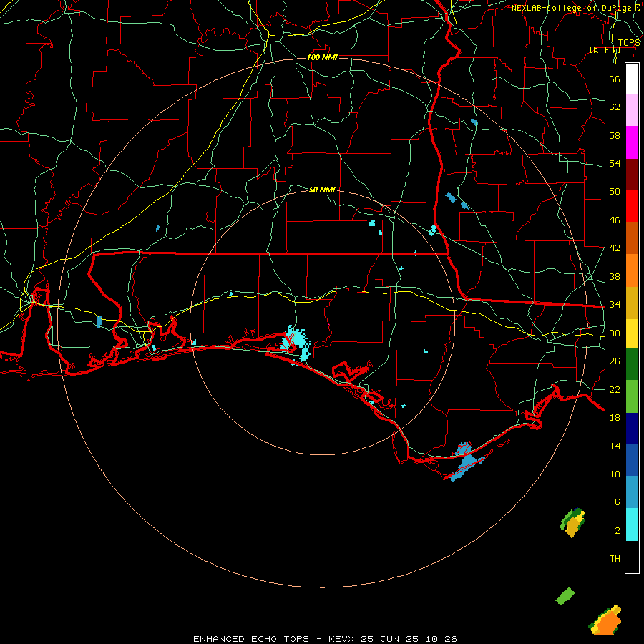Viewport: 644px width, 644px height.
Task: Click the legend value '54'
Action: 615,163
